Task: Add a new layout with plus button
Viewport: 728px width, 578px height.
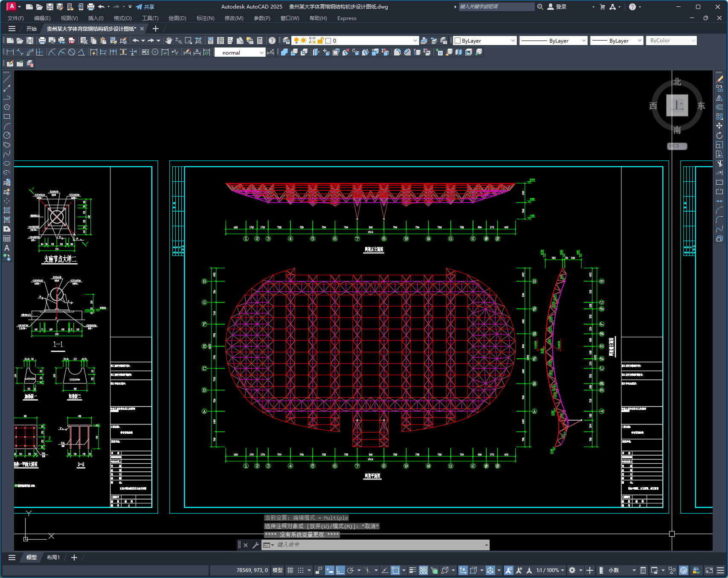Action: (x=74, y=558)
